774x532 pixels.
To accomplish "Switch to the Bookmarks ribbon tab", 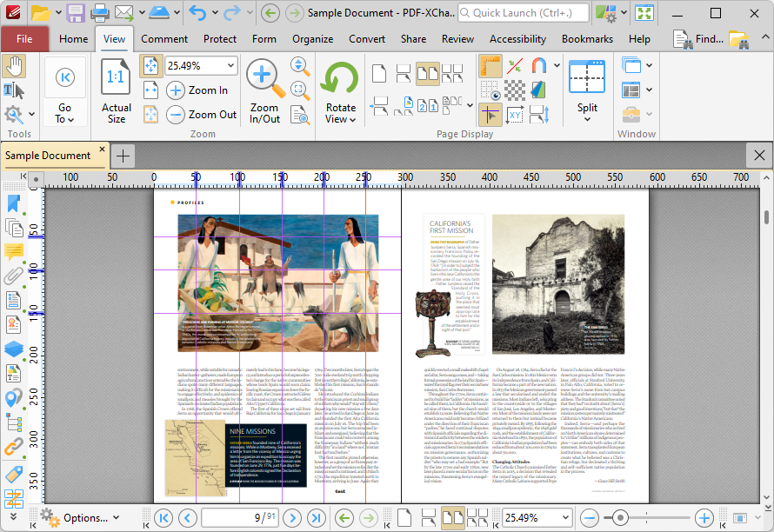I will pos(587,39).
